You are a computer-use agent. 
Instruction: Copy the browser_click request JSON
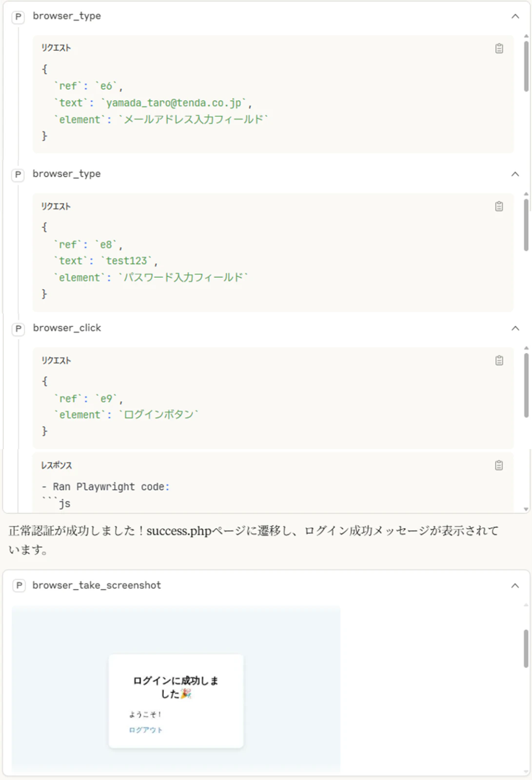(499, 360)
